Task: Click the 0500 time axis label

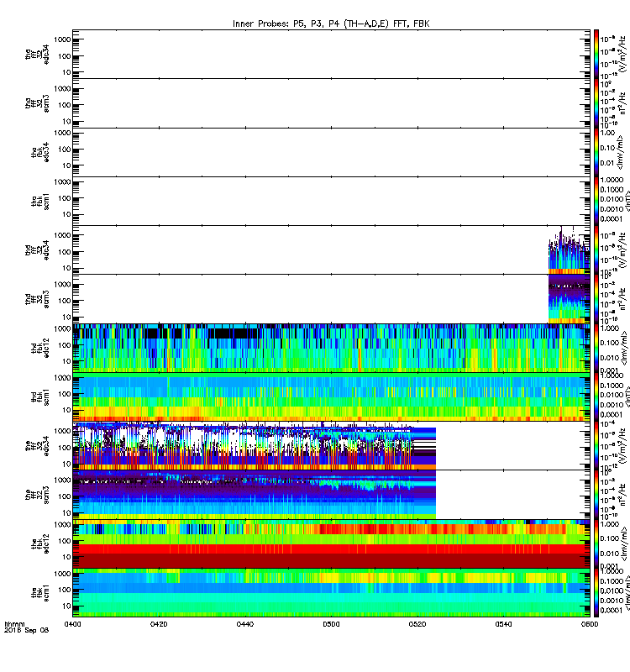Action: coord(331,624)
